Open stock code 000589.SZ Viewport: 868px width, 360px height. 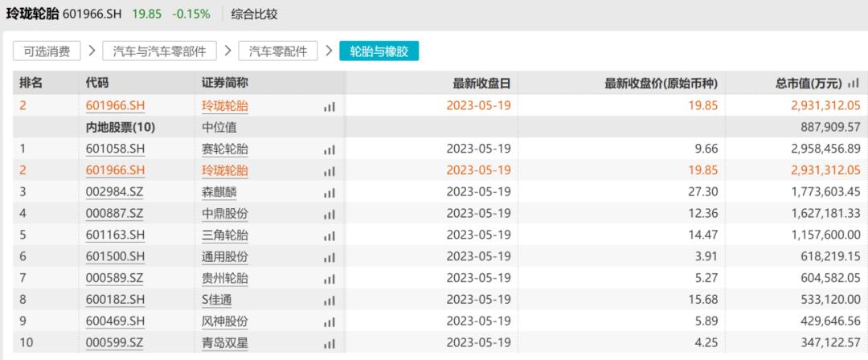point(115,278)
